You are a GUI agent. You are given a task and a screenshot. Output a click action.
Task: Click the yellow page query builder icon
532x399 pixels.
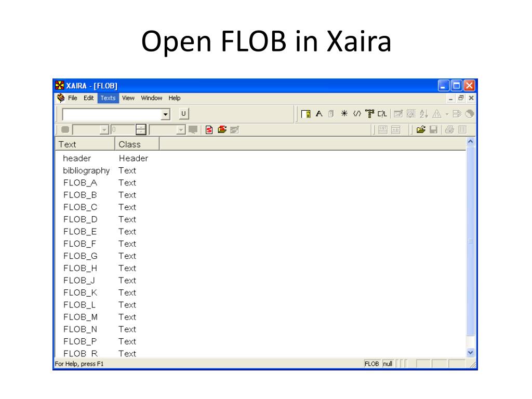[x=305, y=114]
